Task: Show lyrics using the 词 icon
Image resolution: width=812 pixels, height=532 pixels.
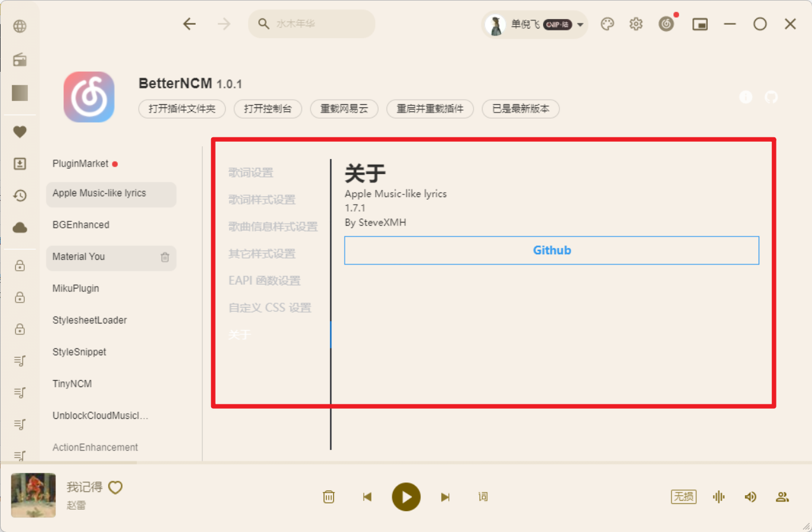Action: tap(483, 496)
